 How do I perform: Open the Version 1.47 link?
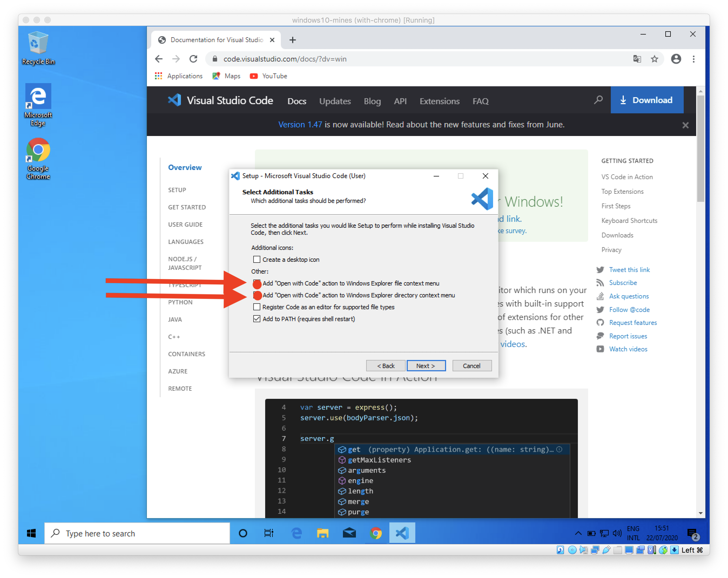pos(300,124)
